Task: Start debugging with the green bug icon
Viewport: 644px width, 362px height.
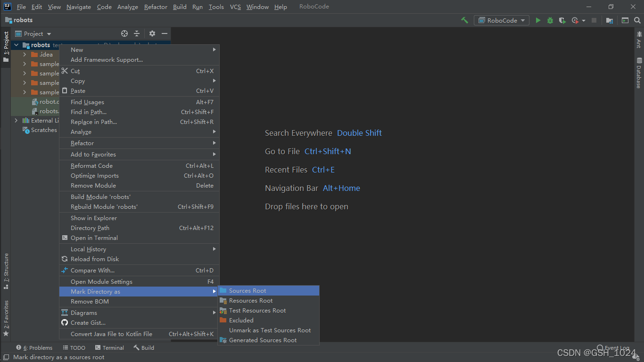Action: coord(550,20)
